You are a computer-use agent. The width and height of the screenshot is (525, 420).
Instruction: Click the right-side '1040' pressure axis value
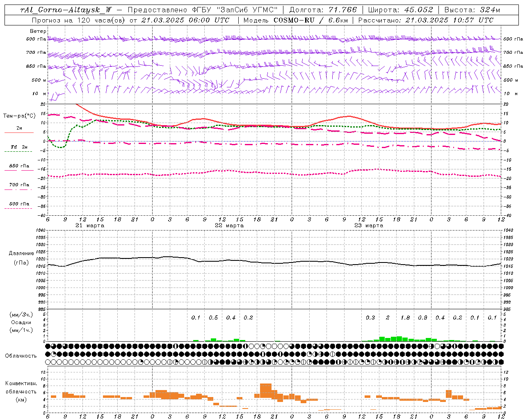click(508, 230)
